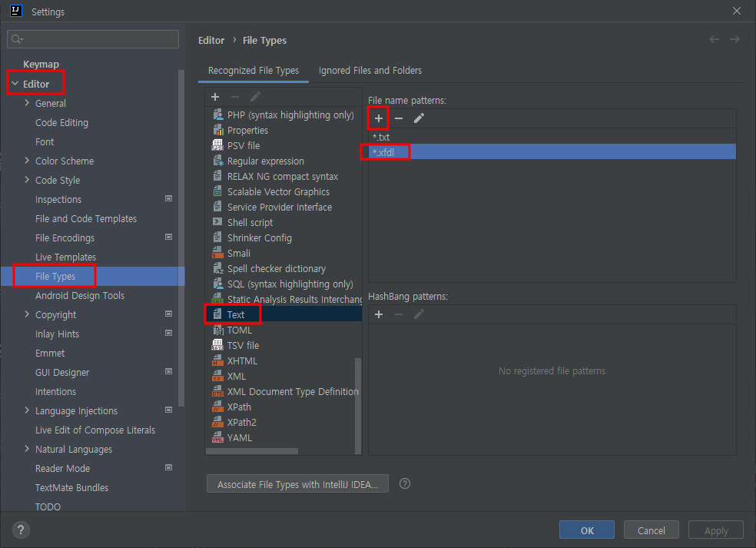The height and width of the screenshot is (548, 756).
Task: Click the project-level icon beside Inlay Hints
Action: (169, 333)
